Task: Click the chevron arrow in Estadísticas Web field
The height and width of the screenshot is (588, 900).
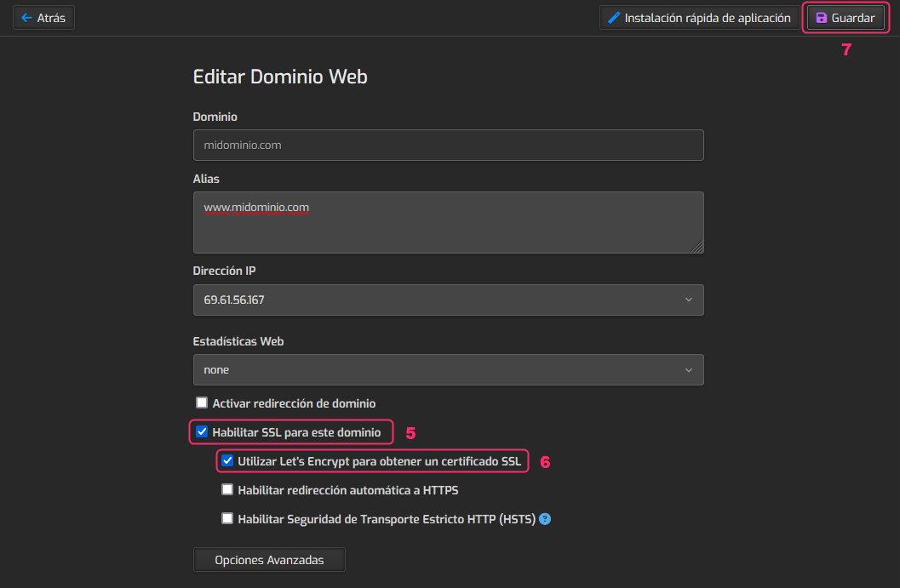Action: 688,370
